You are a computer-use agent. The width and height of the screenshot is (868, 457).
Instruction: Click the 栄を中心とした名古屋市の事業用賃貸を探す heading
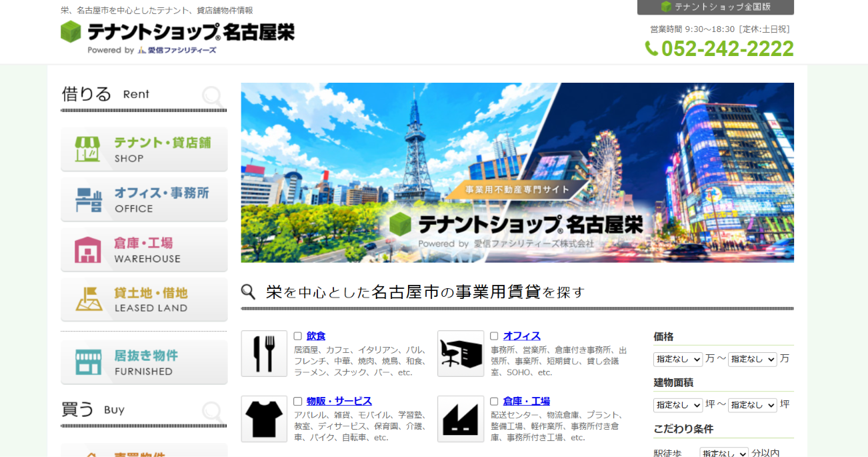tap(425, 292)
